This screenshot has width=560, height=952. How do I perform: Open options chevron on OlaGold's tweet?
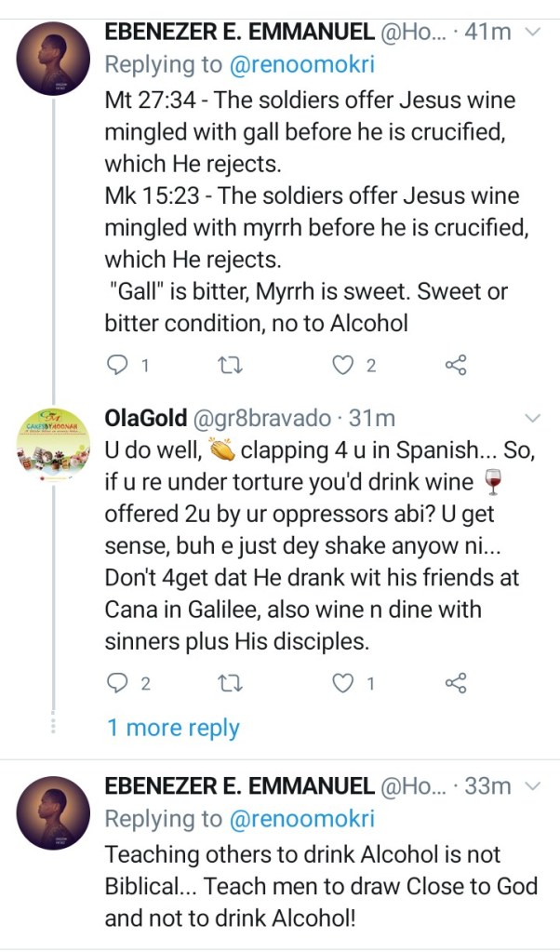[533, 416]
